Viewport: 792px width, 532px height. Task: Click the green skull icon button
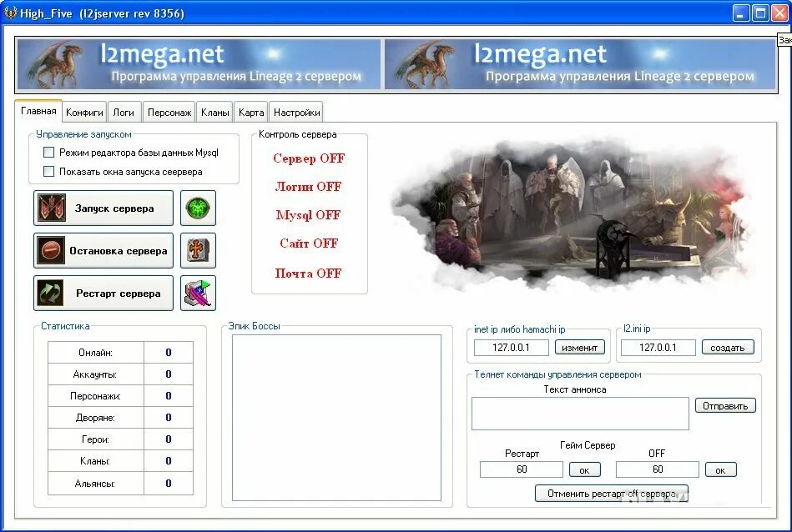pyautogui.click(x=198, y=208)
